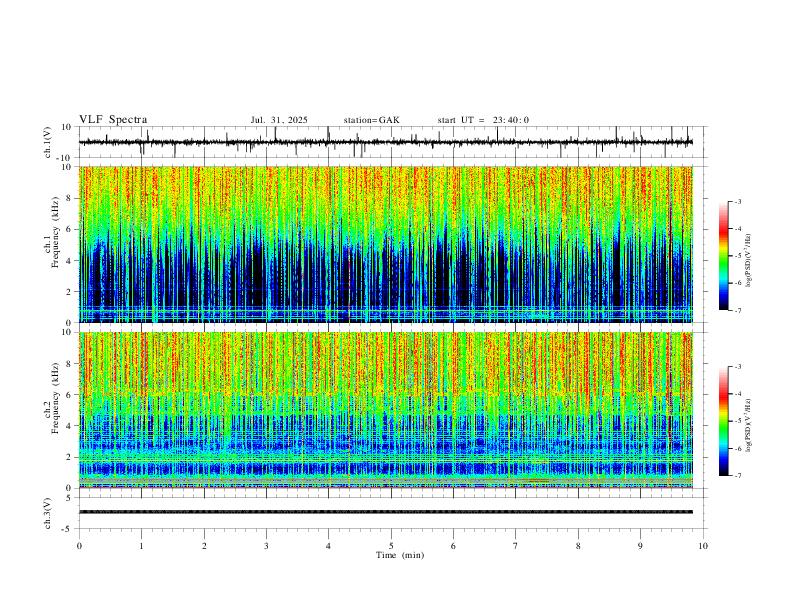The image size is (792, 612).
Task: Click the 'ch.1(V)' waveform axis label
Action: pyautogui.click(x=48, y=142)
